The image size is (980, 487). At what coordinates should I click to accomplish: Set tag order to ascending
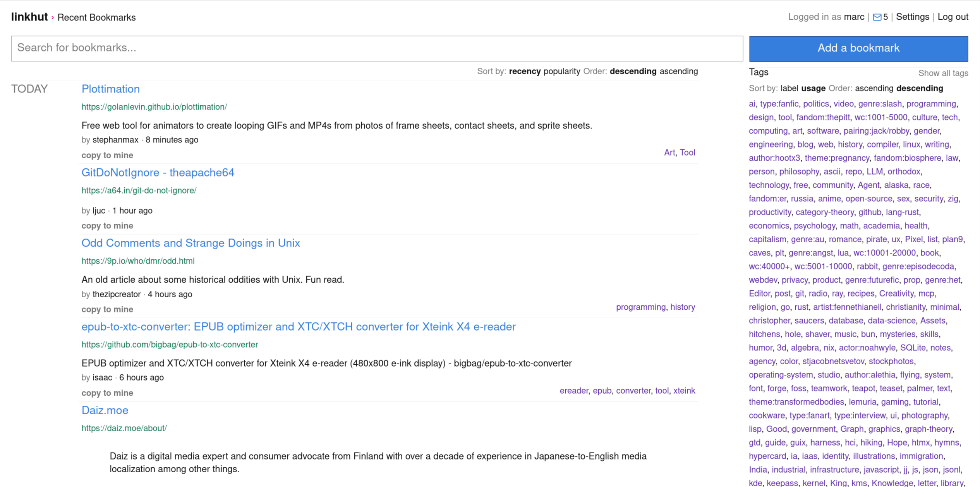point(874,88)
